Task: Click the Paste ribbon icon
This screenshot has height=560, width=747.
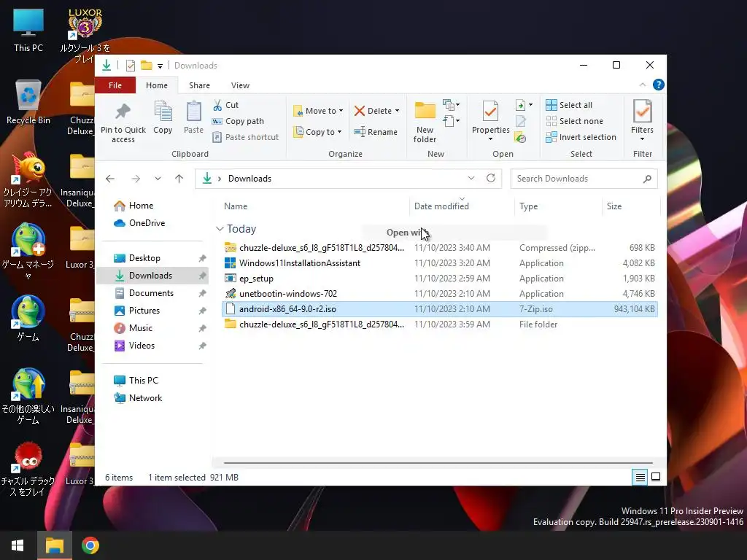Action: click(193, 112)
